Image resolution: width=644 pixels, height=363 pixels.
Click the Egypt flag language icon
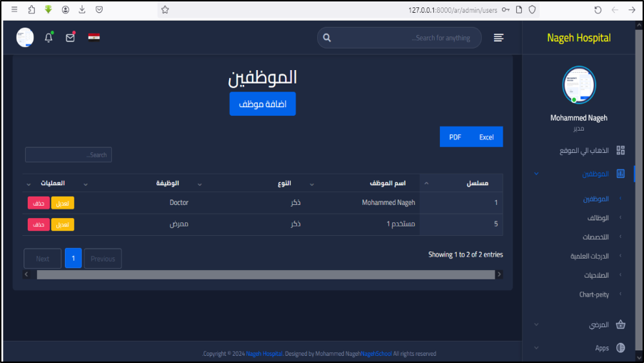tap(94, 37)
